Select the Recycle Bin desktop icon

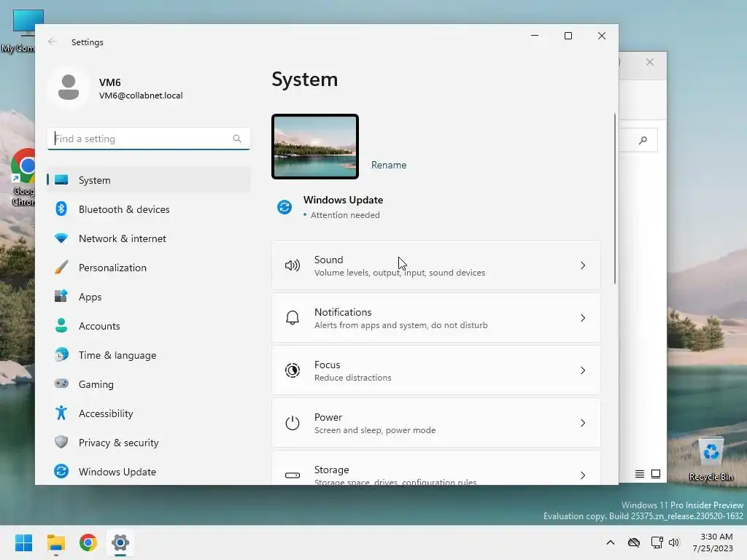click(x=711, y=459)
